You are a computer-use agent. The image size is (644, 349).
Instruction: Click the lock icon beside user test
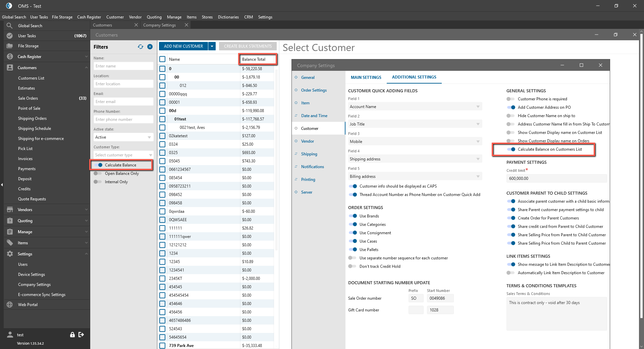72,335
